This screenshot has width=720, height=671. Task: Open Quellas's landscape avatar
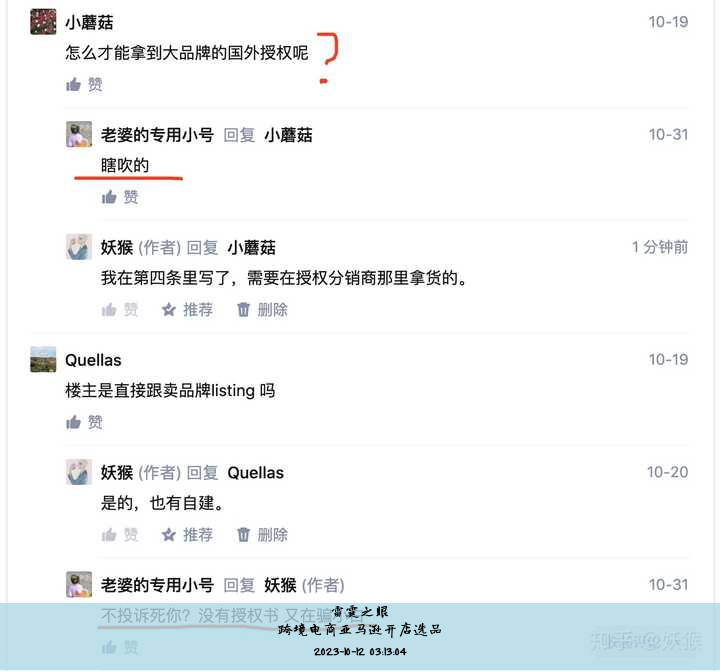tap(43, 359)
